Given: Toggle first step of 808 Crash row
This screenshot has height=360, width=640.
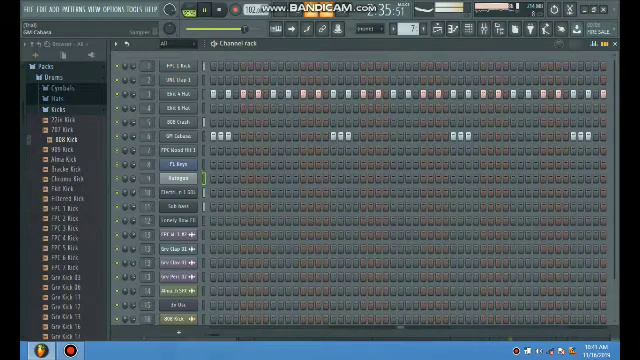Looking at the screenshot, I should coord(213,122).
